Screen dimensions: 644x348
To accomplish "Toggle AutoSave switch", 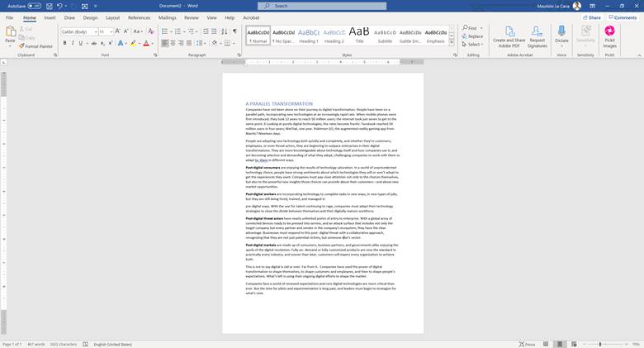I will 35,6.
